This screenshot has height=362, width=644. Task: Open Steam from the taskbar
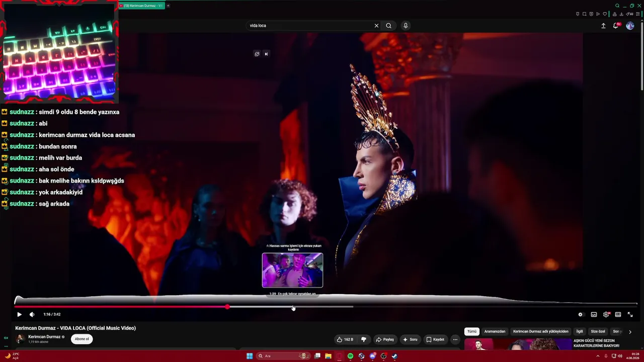click(x=394, y=356)
